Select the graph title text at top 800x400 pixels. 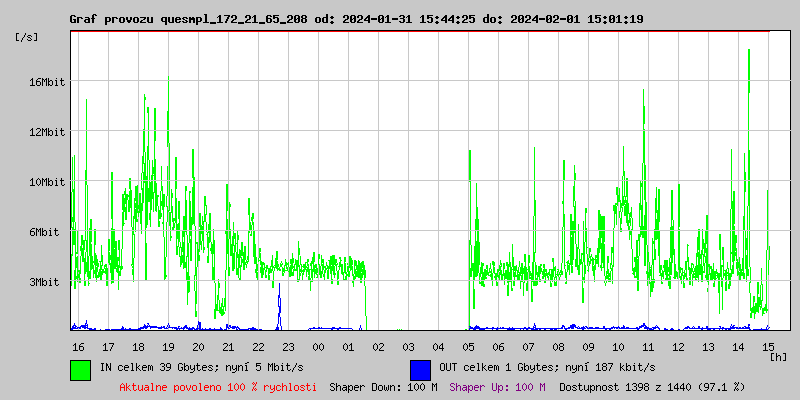[x=356, y=19]
